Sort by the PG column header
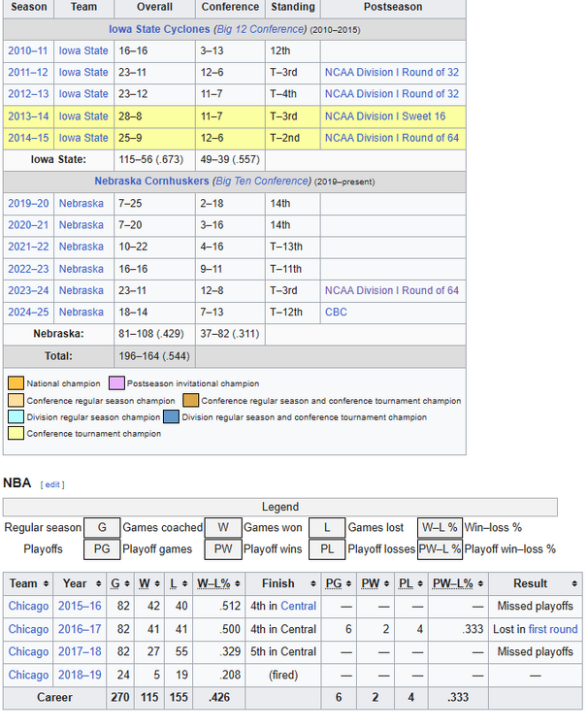 pos(347,583)
